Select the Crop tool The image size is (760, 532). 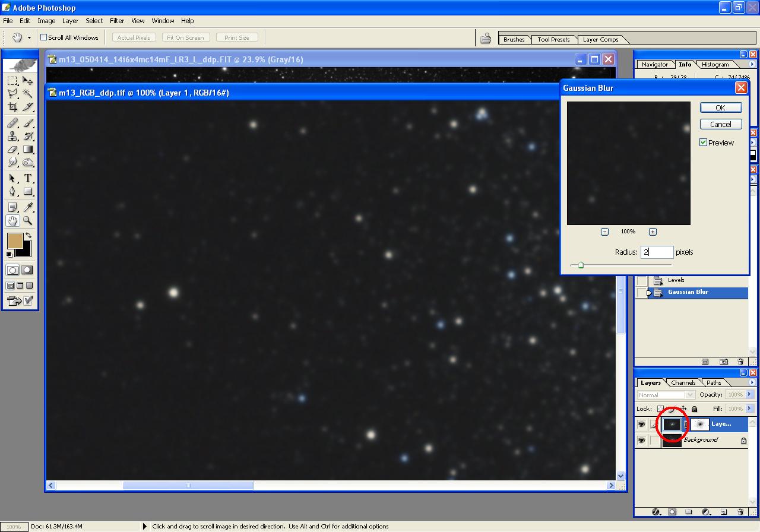pyautogui.click(x=12, y=107)
